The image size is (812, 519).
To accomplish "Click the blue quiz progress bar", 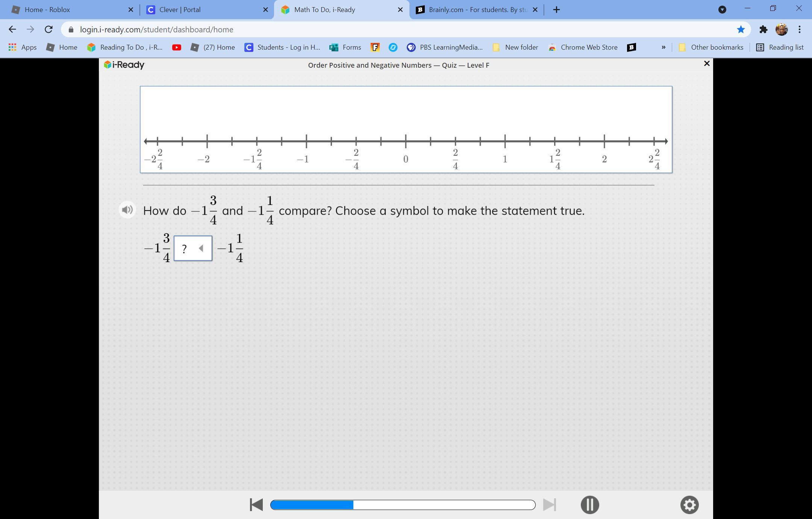I will tap(402, 505).
